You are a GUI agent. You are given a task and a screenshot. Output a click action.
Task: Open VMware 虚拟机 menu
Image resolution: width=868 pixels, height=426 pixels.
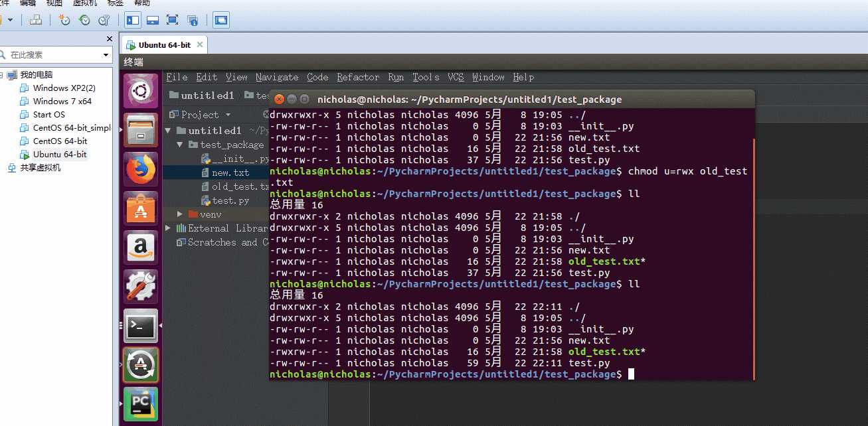click(x=84, y=3)
